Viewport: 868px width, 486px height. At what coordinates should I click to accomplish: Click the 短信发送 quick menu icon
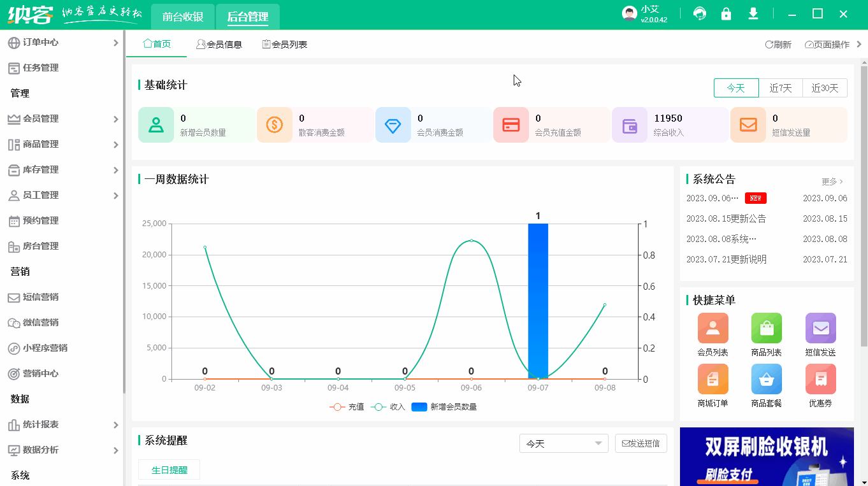(820, 329)
